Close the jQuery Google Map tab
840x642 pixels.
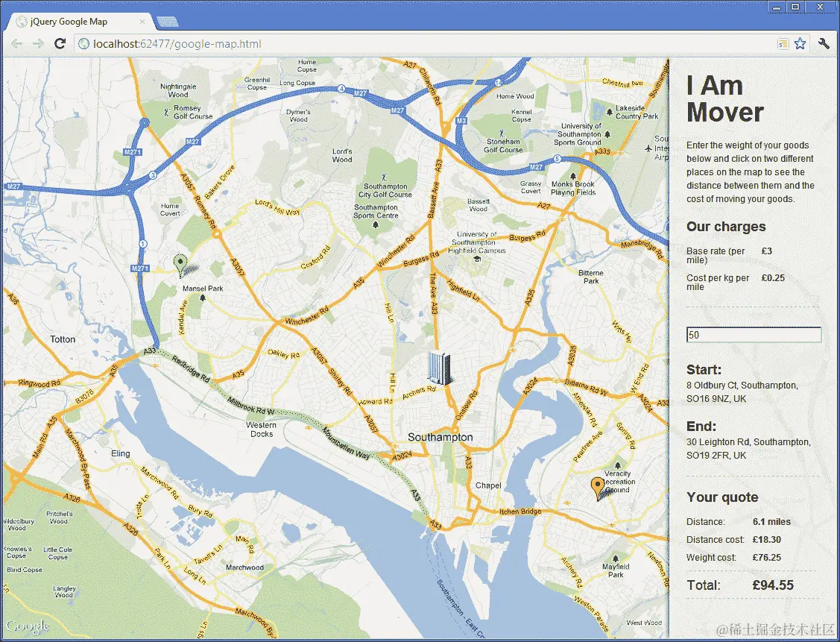coord(142,22)
